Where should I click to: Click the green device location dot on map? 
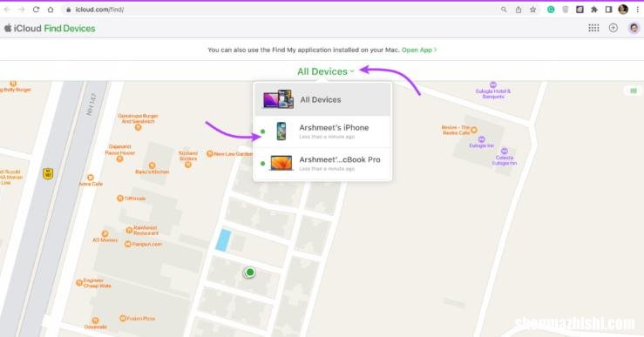click(250, 273)
